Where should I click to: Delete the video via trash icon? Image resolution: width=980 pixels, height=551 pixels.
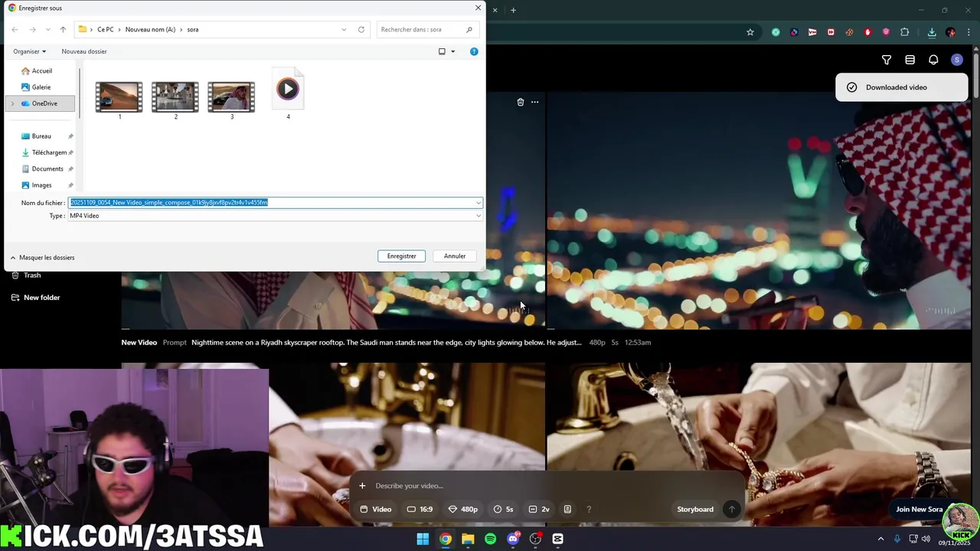point(521,102)
